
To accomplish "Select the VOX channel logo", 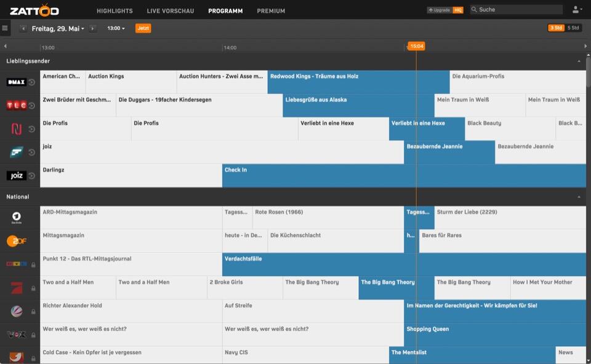I will pyautogui.click(x=16, y=334).
